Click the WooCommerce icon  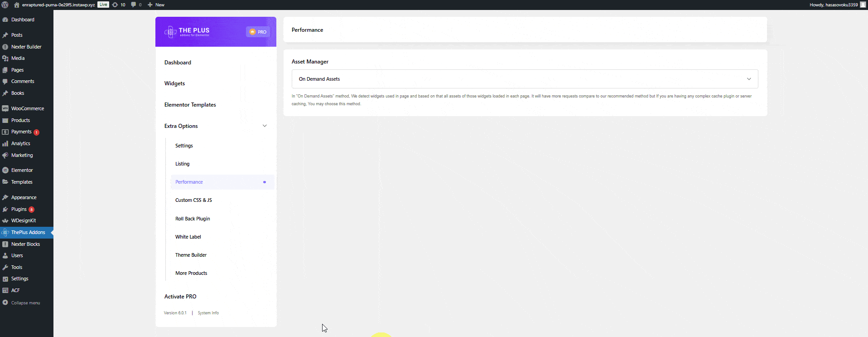[x=5, y=109]
